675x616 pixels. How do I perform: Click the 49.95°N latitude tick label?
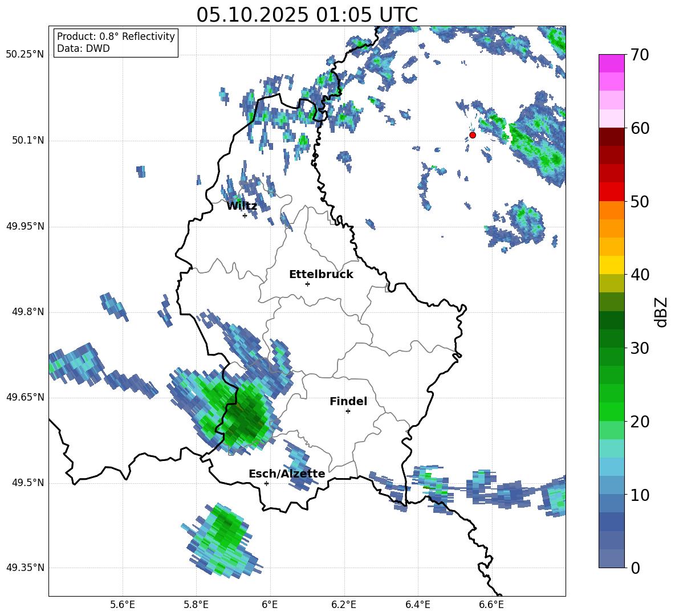click(x=25, y=226)
